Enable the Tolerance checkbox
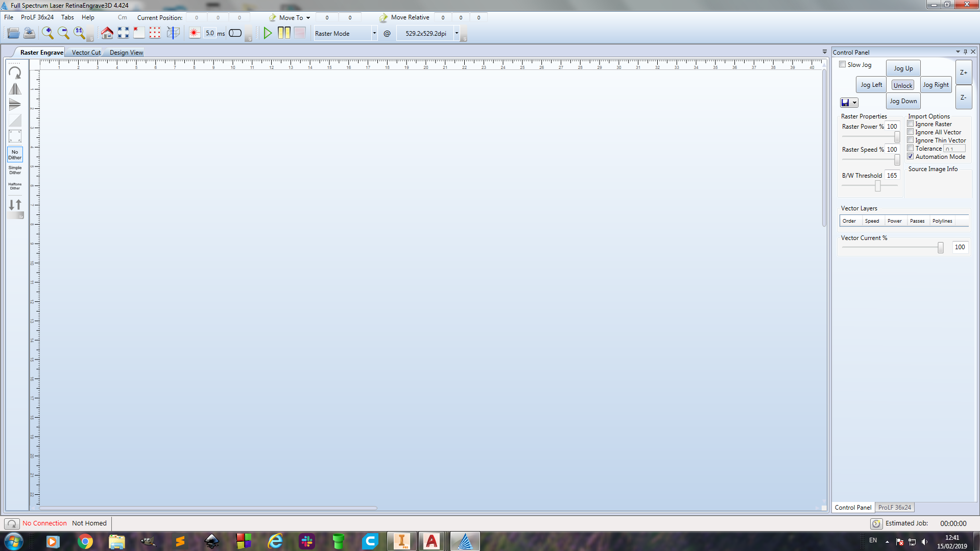 pos(911,148)
